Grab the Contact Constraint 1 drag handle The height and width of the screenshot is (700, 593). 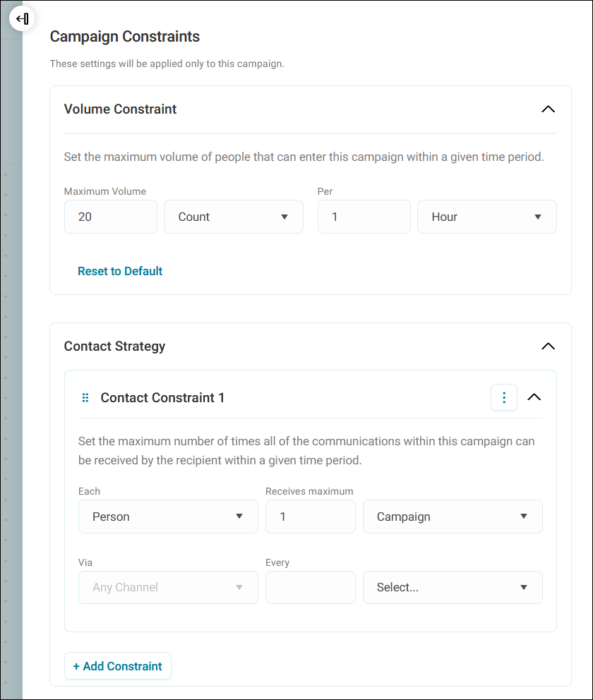85,397
